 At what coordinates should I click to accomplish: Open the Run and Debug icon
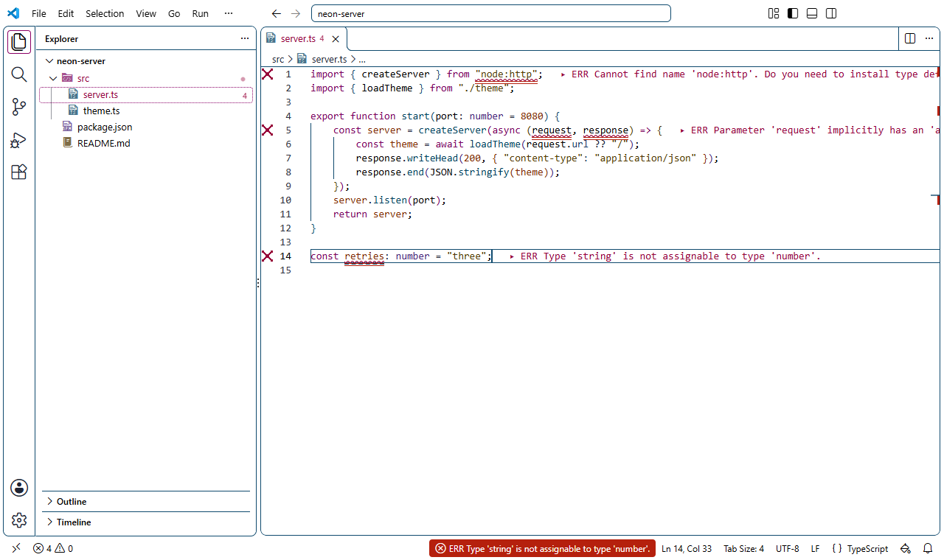[19, 140]
